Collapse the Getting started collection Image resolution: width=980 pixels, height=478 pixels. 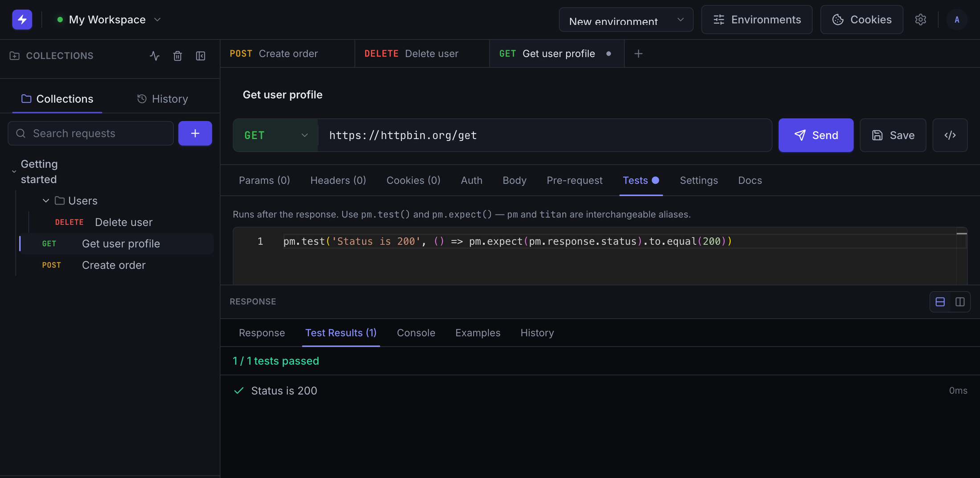click(x=14, y=172)
